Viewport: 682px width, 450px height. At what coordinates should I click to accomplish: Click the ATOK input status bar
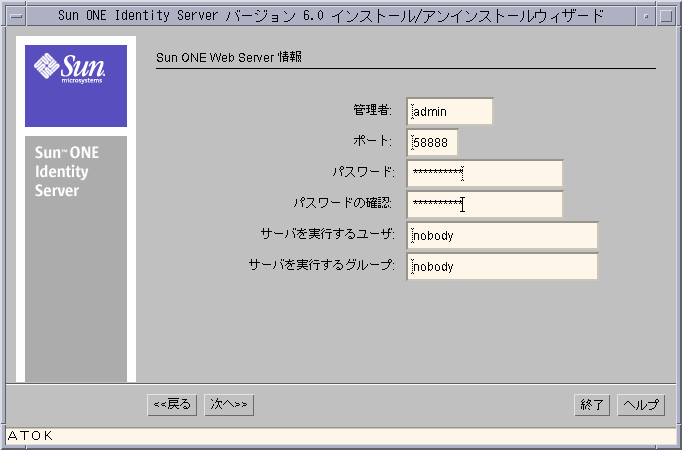tap(341, 436)
